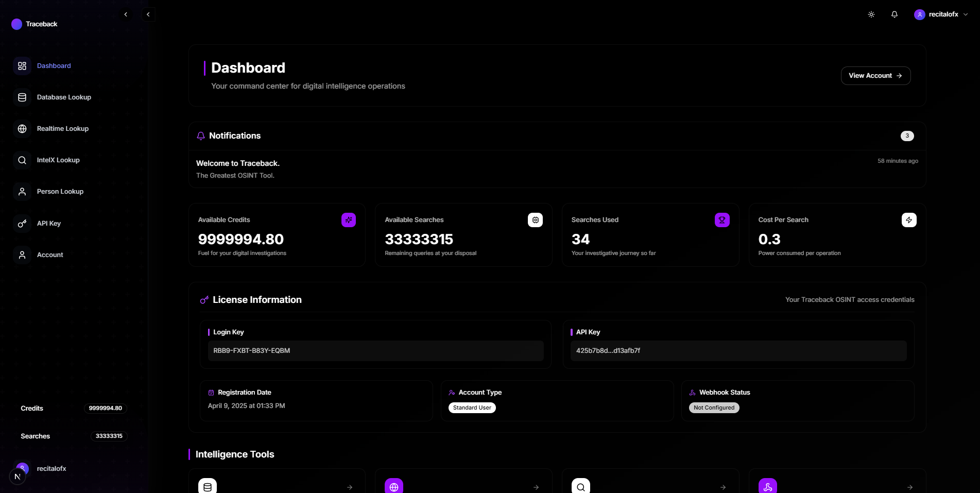The width and height of the screenshot is (980, 493).
Task: Click the Searches Used trophy icon
Action: click(x=722, y=220)
